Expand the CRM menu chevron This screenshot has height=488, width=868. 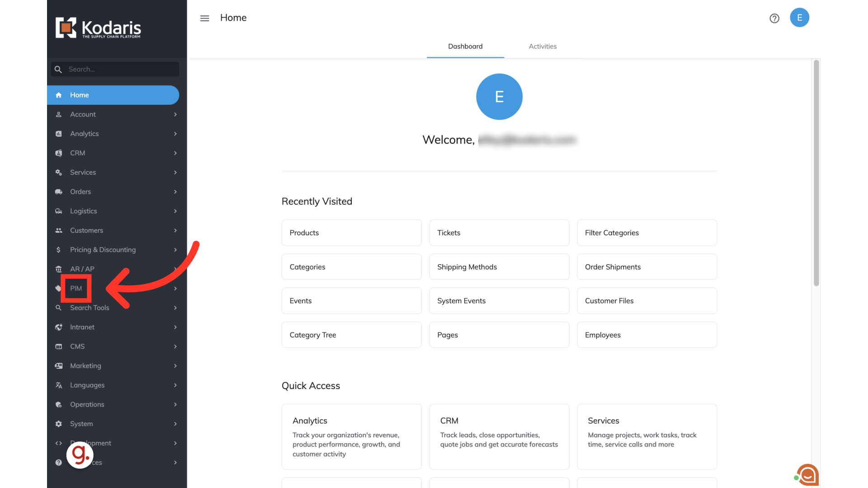(x=175, y=153)
